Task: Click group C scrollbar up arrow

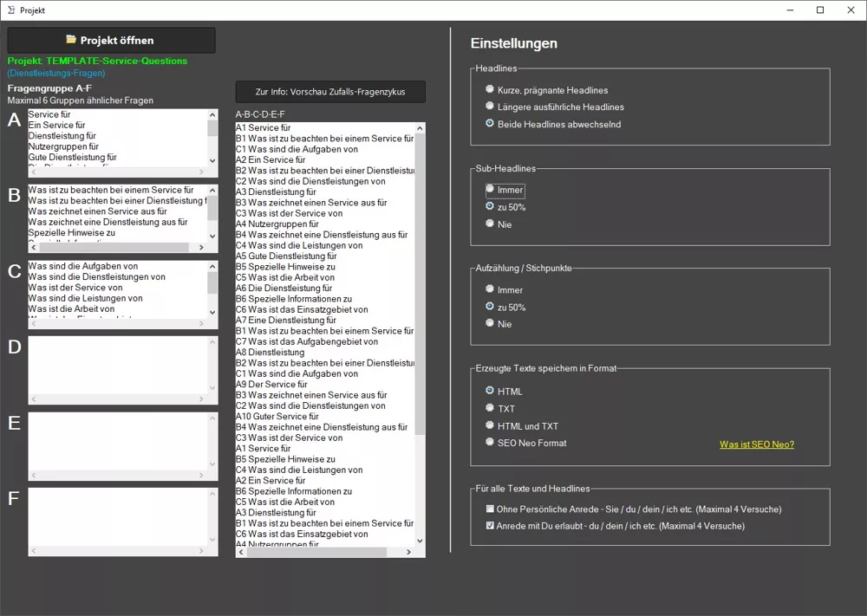Action: pyautogui.click(x=212, y=266)
